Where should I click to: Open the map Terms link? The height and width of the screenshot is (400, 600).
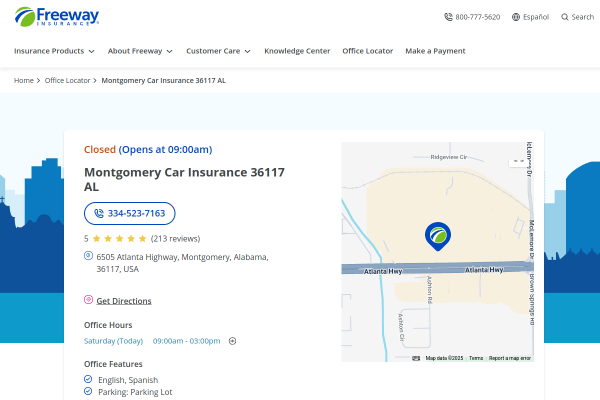coord(476,358)
